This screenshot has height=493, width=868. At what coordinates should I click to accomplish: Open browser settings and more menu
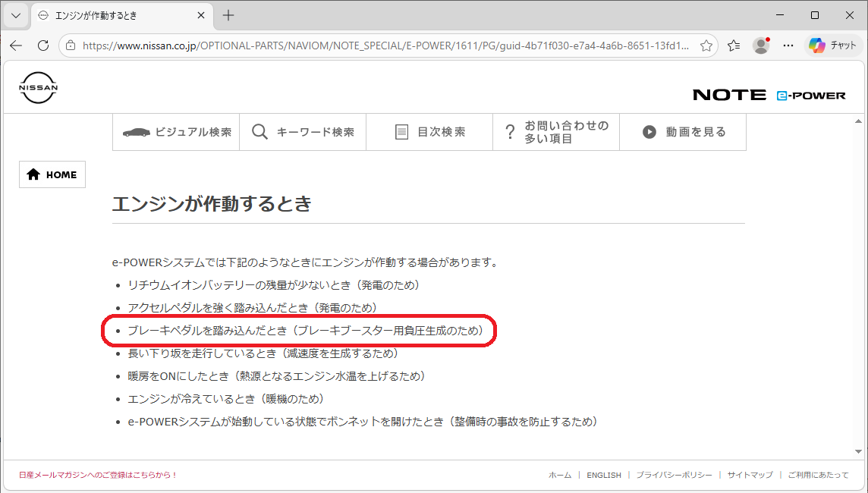788,46
